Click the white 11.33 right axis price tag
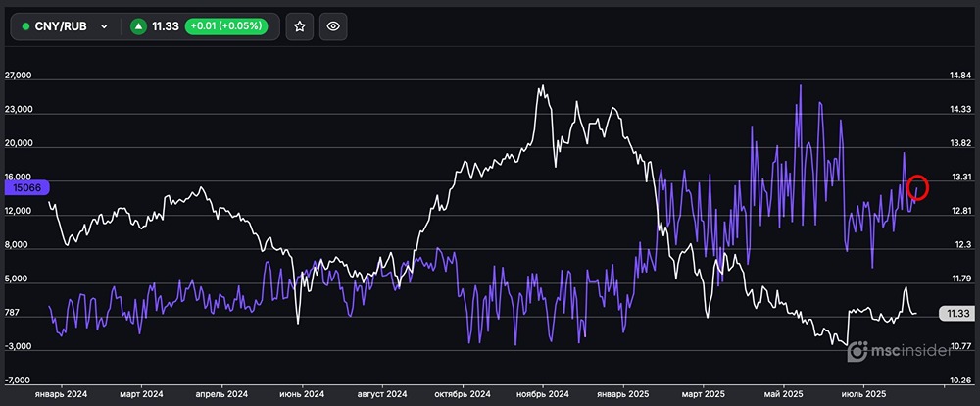Screen dimensions: 980x406 tap(954, 313)
